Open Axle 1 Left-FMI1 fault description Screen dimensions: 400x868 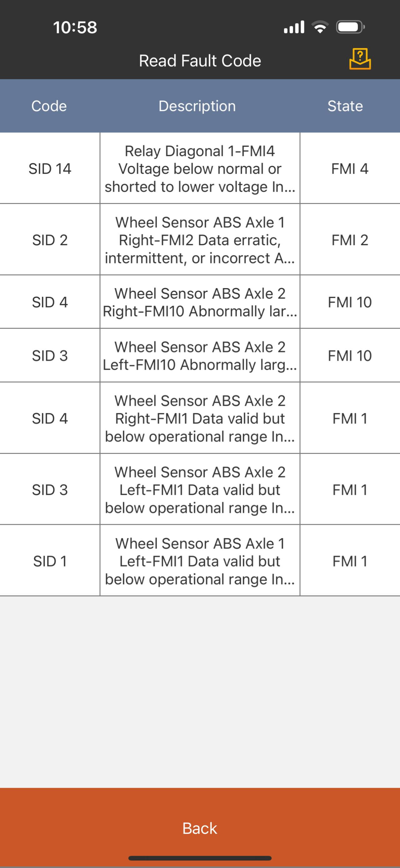pyautogui.click(x=200, y=561)
